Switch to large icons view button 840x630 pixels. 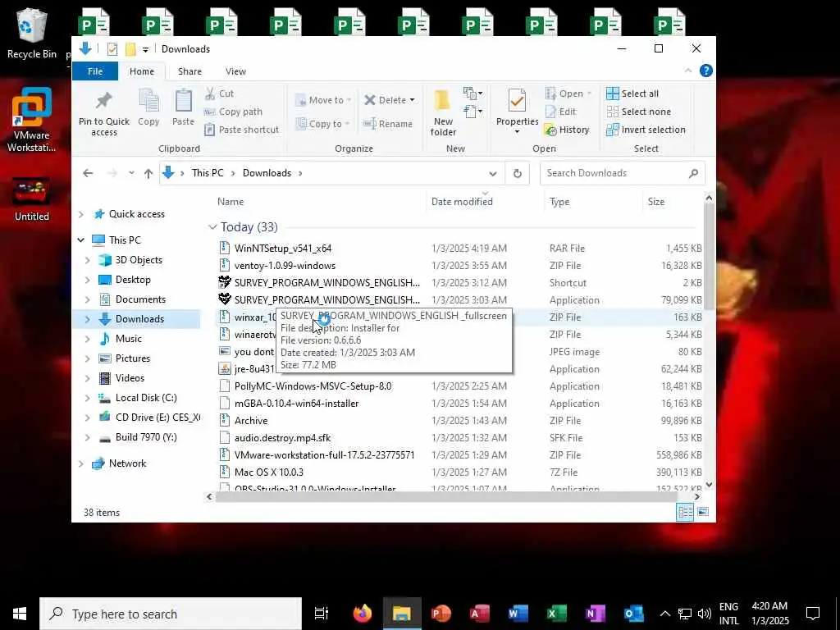point(703,512)
